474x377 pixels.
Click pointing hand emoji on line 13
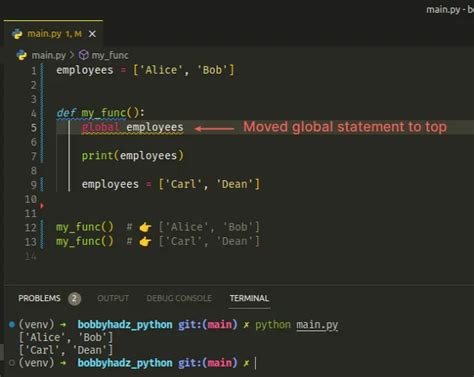click(145, 242)
